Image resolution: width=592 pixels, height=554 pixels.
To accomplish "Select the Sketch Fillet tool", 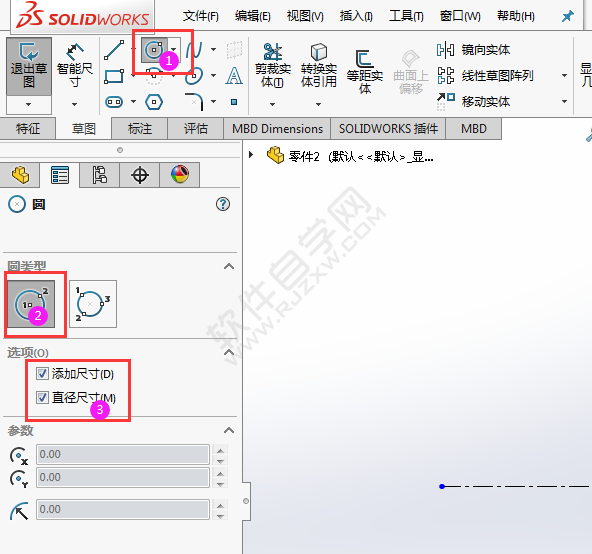I will 195,102.
